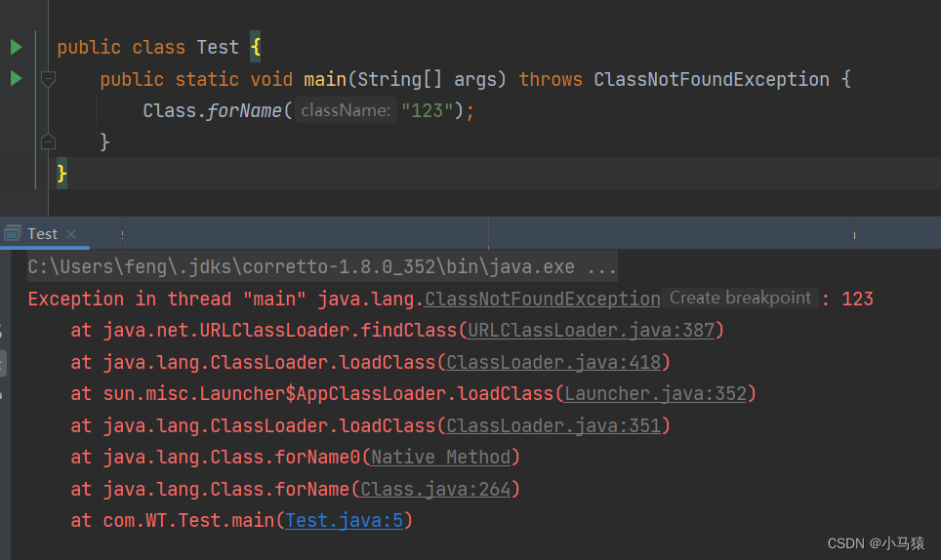Open Launcher.java:352 stack link
The image size is (941, 560).
click(x=656, y=394)
